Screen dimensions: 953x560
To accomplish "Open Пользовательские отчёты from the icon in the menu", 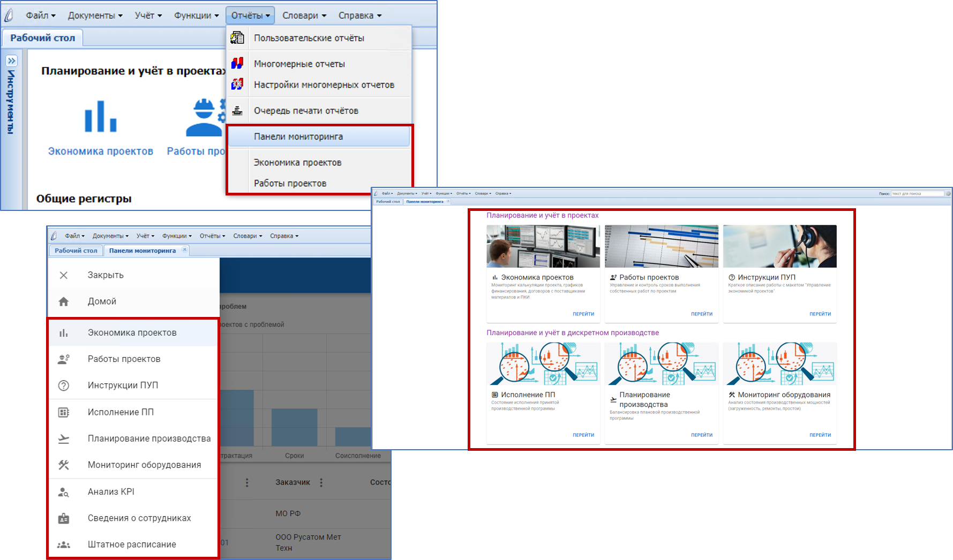I will 237,38.
